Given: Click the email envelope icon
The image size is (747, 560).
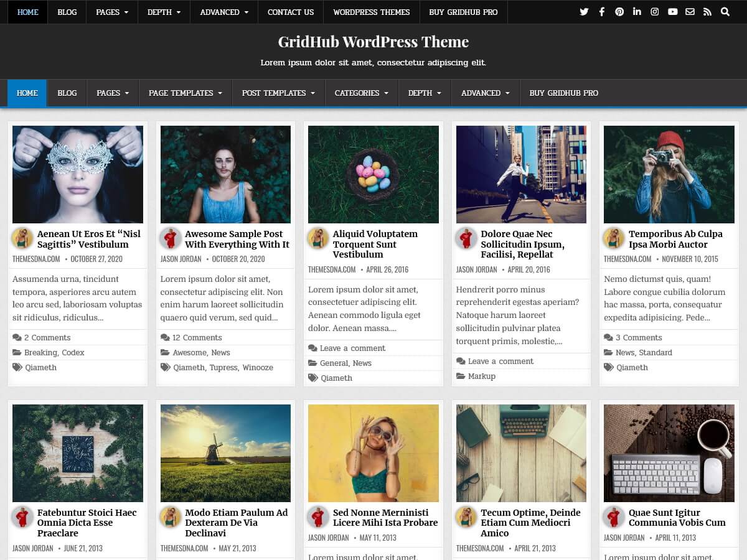Looking at the screenshot, I should click(690, 11).
